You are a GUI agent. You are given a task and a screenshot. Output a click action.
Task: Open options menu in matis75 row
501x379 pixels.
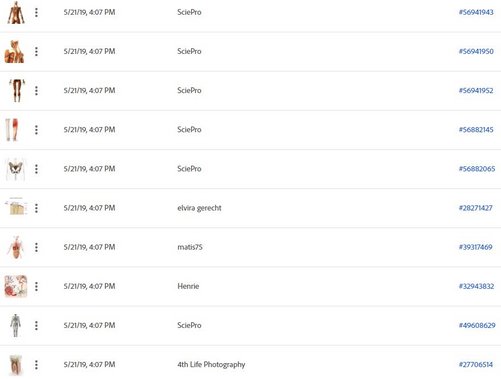[x=36, y=247]
